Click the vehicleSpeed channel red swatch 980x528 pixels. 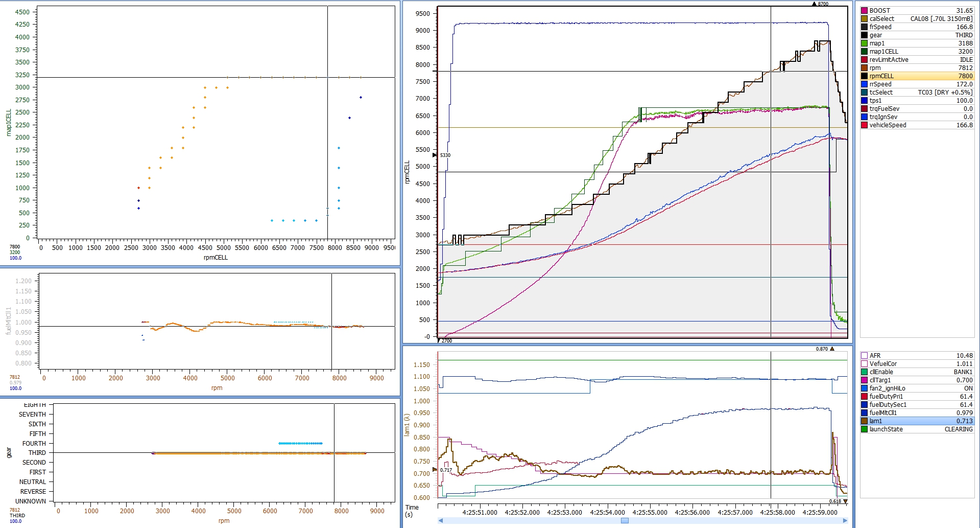click(x=864, y=125)
